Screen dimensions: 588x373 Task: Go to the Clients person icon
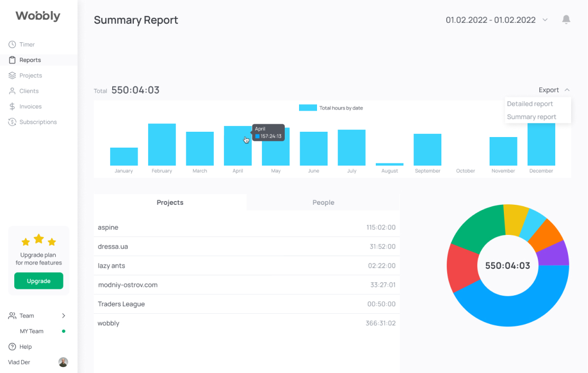pyautogui.click(x=12, y=91)
